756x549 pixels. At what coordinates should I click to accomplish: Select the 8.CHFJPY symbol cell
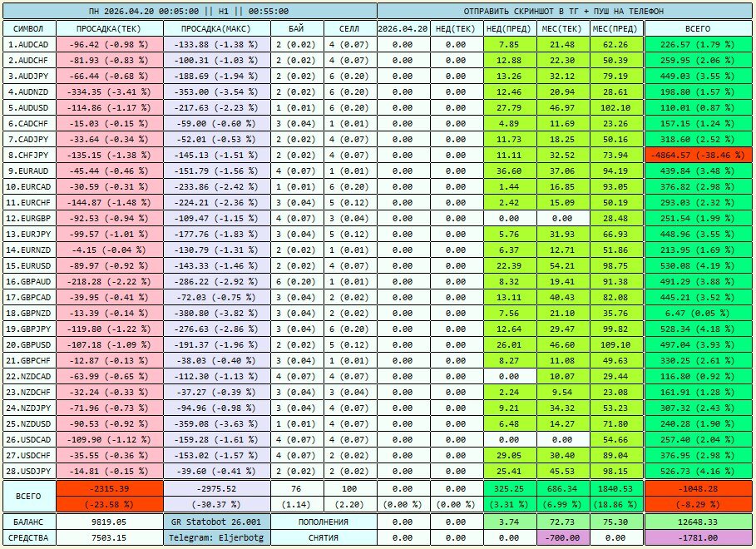pyautogui.click(x=28, y=155)
